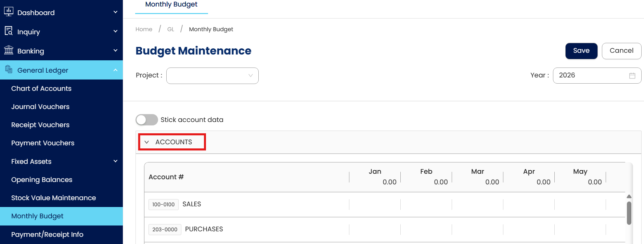Go to Journal Vouchers
The image size is (644, 244).
[40, 107]
